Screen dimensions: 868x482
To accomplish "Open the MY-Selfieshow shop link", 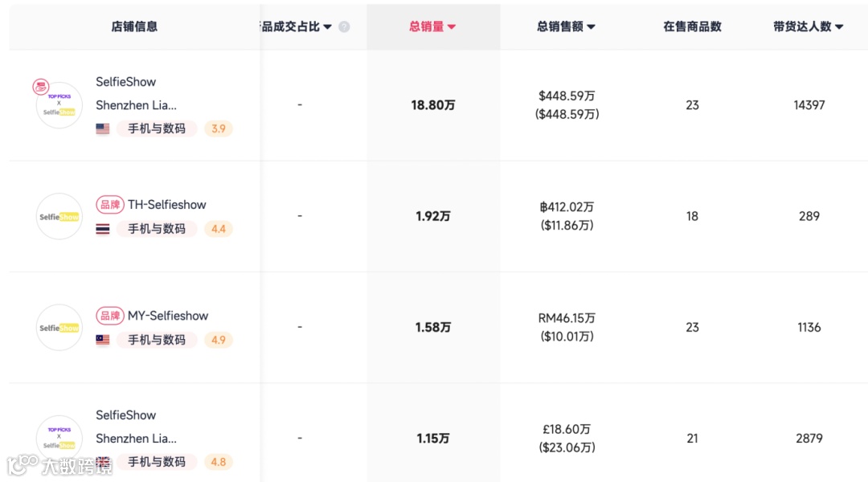I will point(168,316).
